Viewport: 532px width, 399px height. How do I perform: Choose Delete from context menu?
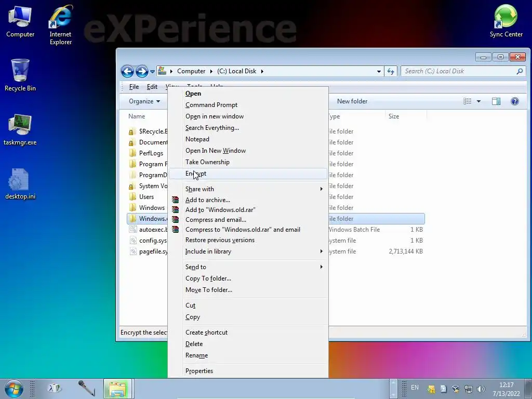tap(248, 344)
